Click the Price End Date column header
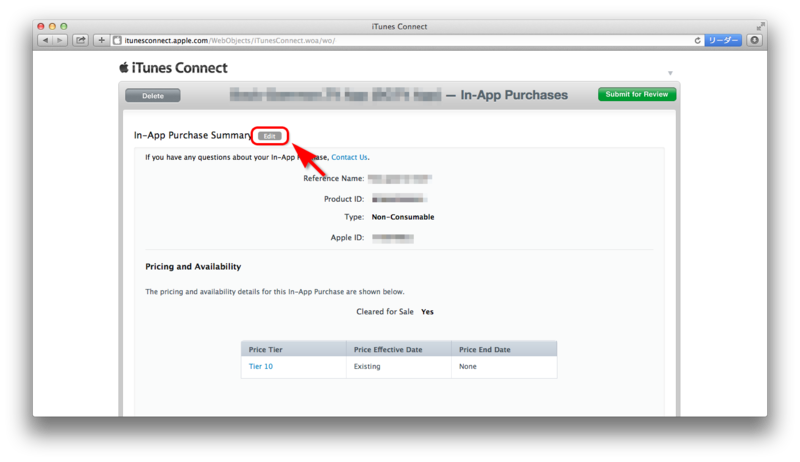 504,349
